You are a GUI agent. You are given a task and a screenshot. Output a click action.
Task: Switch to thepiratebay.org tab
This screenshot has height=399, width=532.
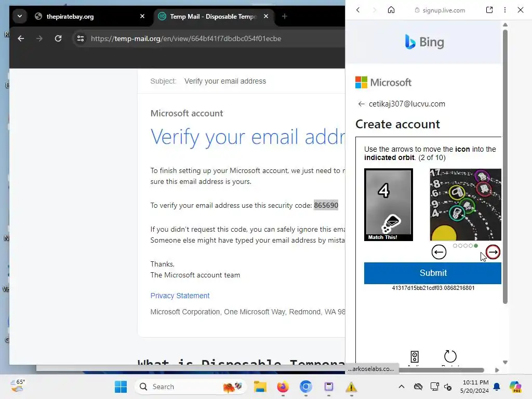[x=90, y=16]
